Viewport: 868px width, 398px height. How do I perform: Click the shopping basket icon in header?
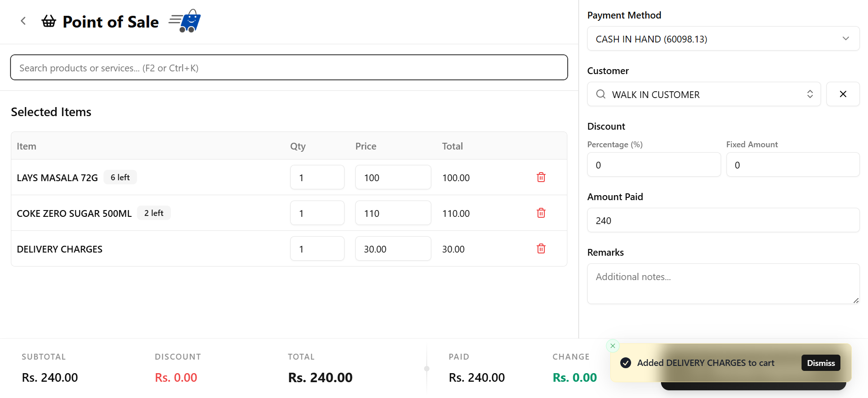(49, 21)
